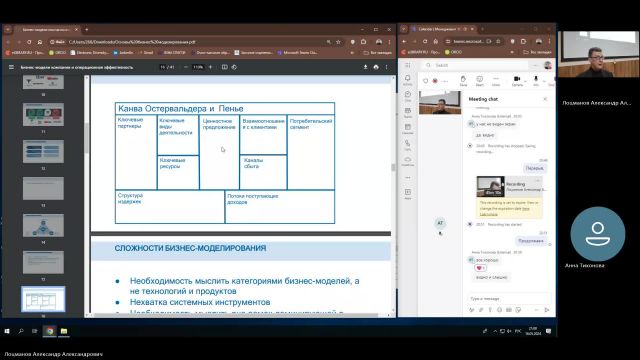Expand hidden bookmarks in the PDF browser window

[x=352, y=52]
